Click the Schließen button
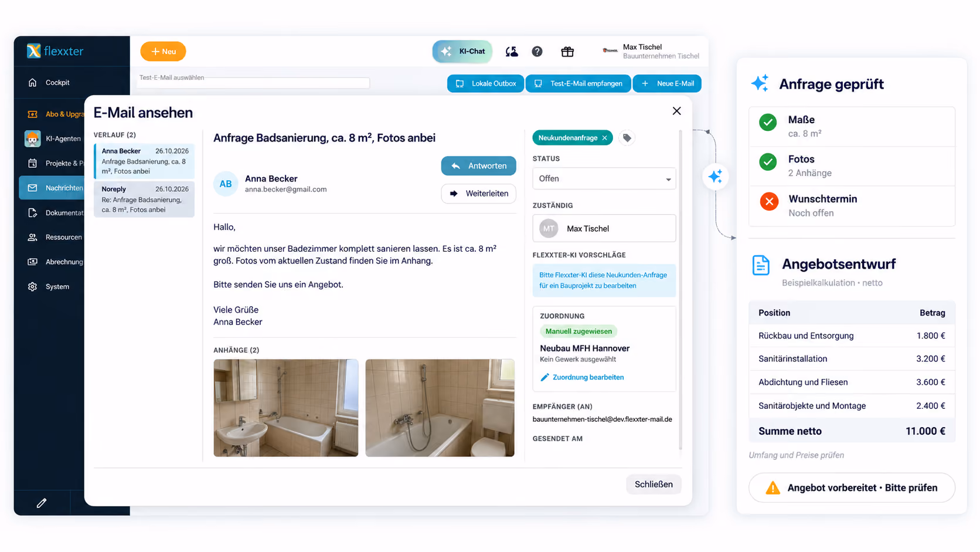This screenshot has height=552, width=980. (x=654, y=485)
